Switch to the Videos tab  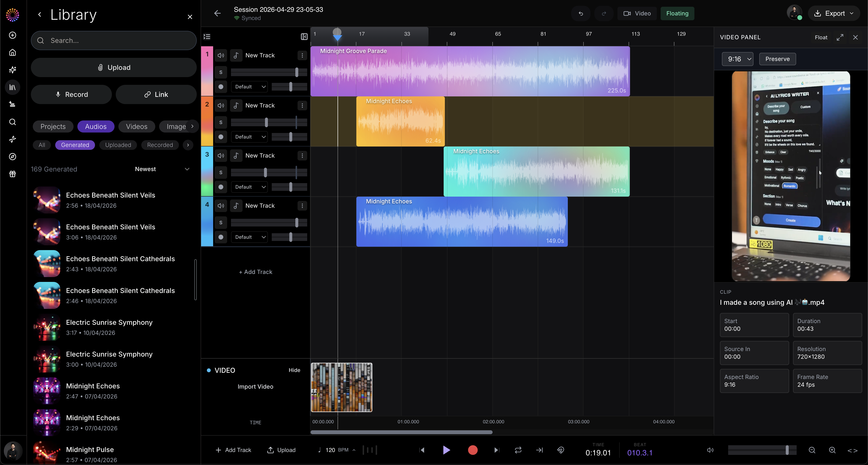136,126
